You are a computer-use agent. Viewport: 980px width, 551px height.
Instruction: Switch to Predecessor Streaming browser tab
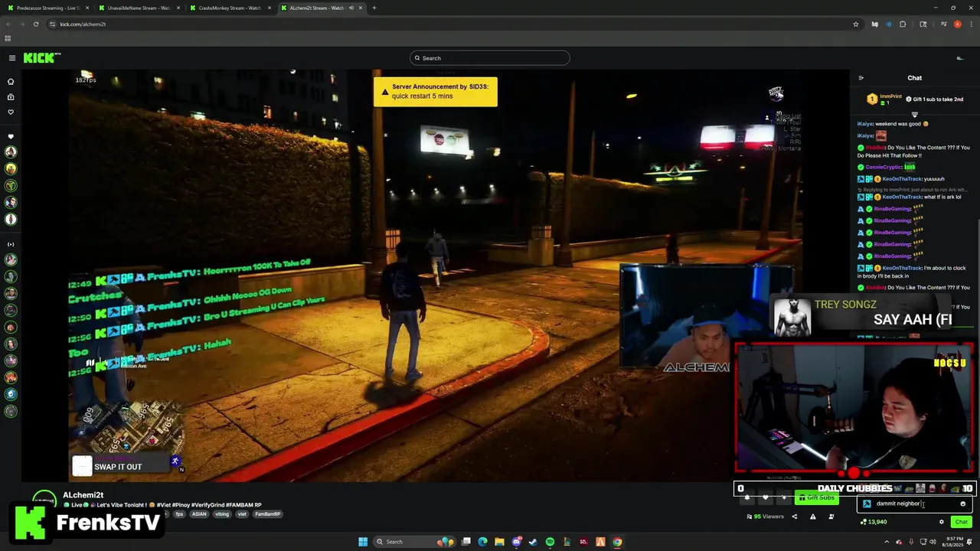point(48,8)
